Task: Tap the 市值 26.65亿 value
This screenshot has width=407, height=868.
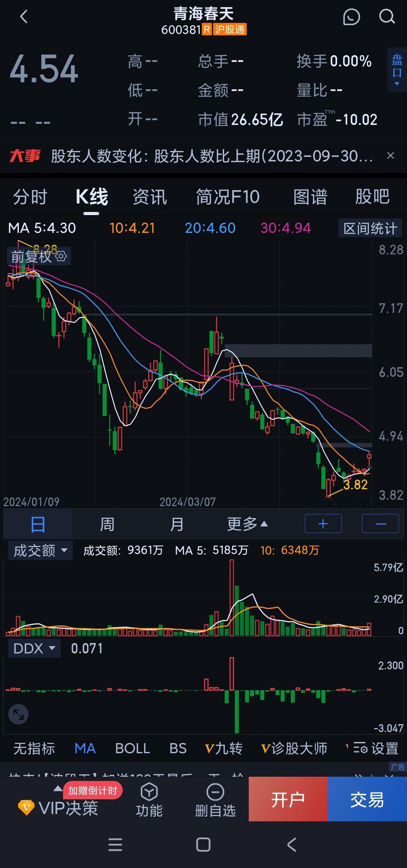Action: [241, 120]
